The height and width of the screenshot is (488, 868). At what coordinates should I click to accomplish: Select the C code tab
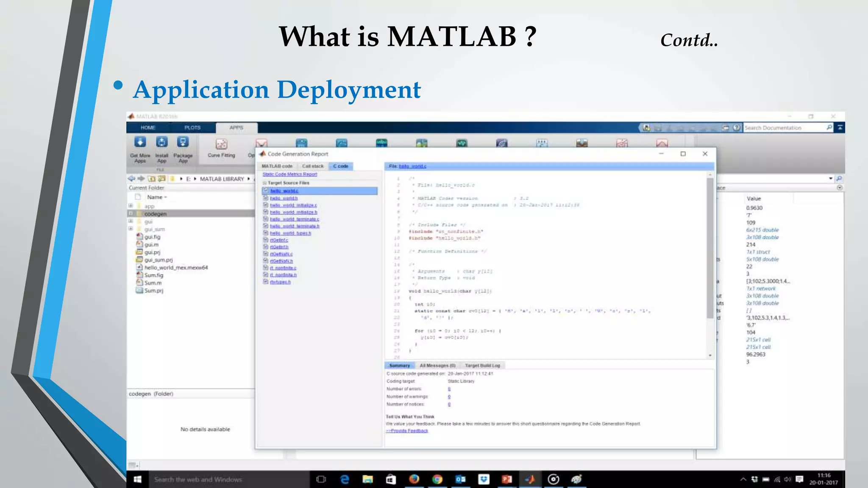[340, 166]
